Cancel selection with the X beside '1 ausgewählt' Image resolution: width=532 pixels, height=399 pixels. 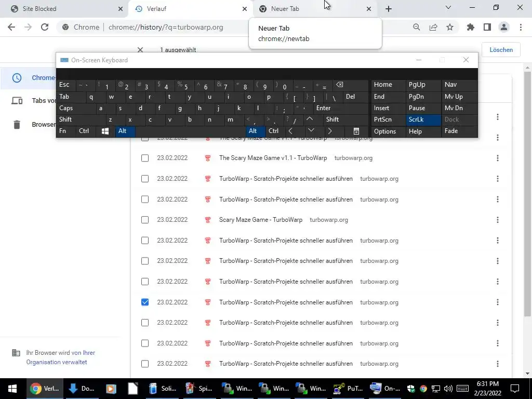pyautogui.click(x=140, y=49)
